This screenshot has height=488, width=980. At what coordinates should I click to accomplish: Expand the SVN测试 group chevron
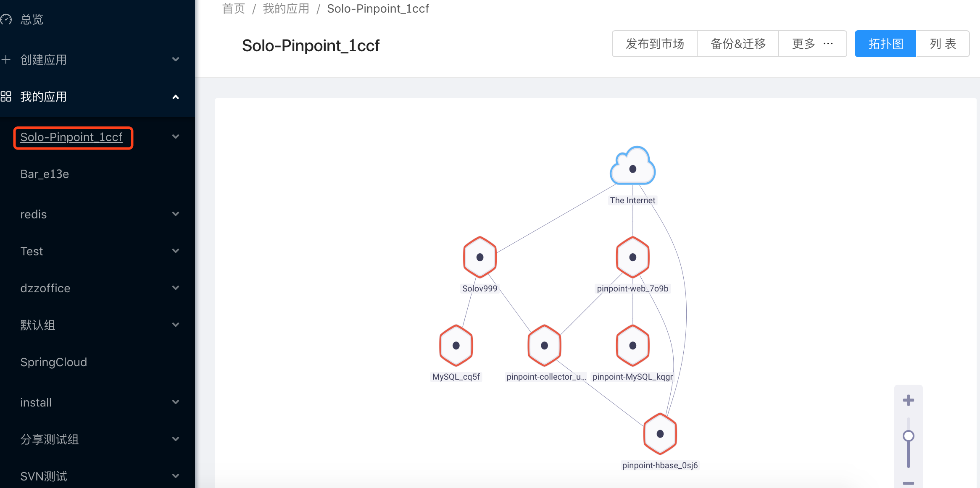click(x=176, y=476)
